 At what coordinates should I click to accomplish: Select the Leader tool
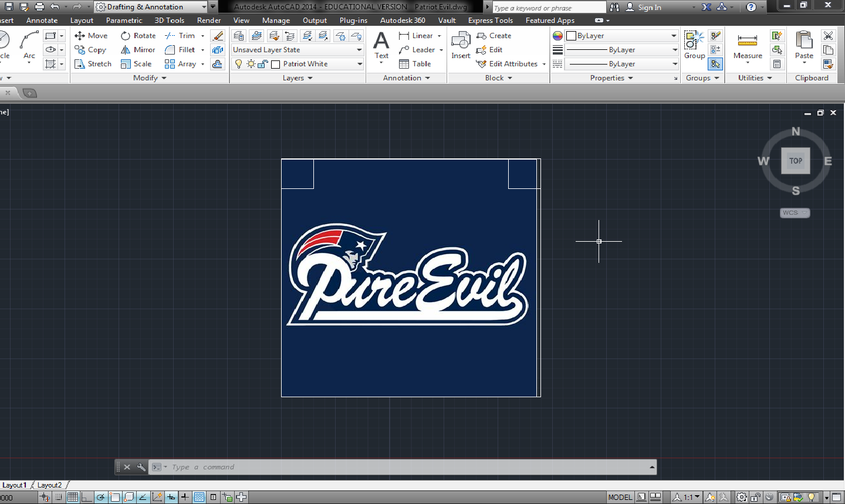tap(417, 50)
